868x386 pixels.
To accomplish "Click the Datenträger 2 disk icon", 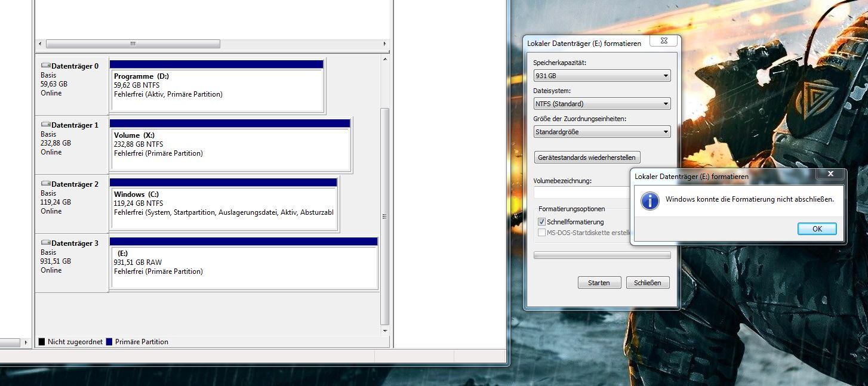I will [45, 184].
